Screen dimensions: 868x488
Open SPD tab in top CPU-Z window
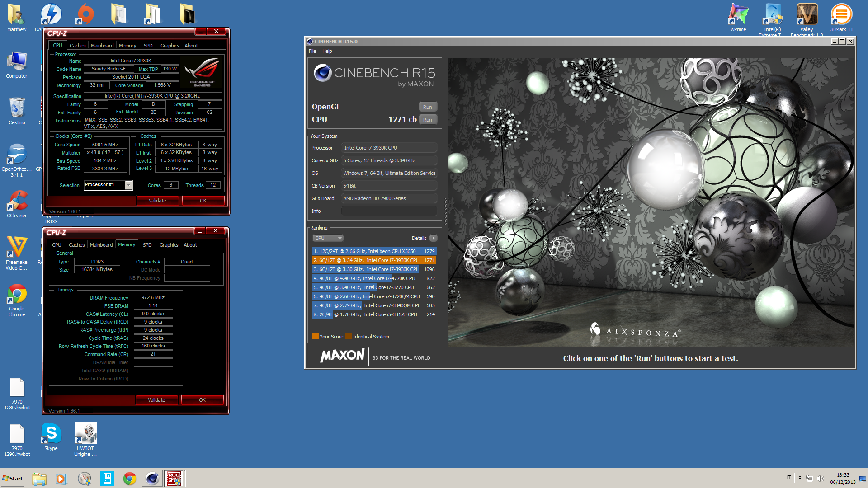pyautogui.click(x=148, y=46)
